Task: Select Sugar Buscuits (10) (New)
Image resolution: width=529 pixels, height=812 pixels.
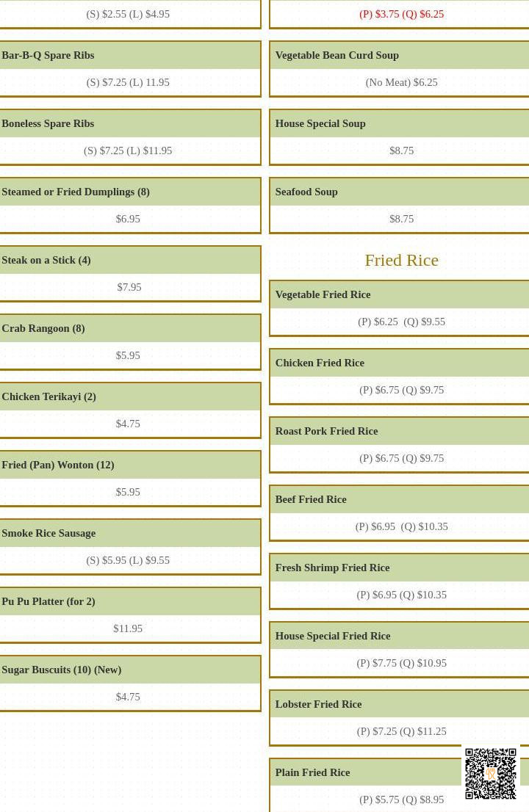Action: point(62,670)
